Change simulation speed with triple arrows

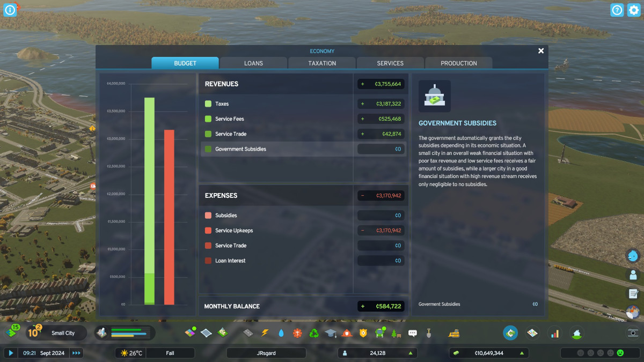point(77,353)
